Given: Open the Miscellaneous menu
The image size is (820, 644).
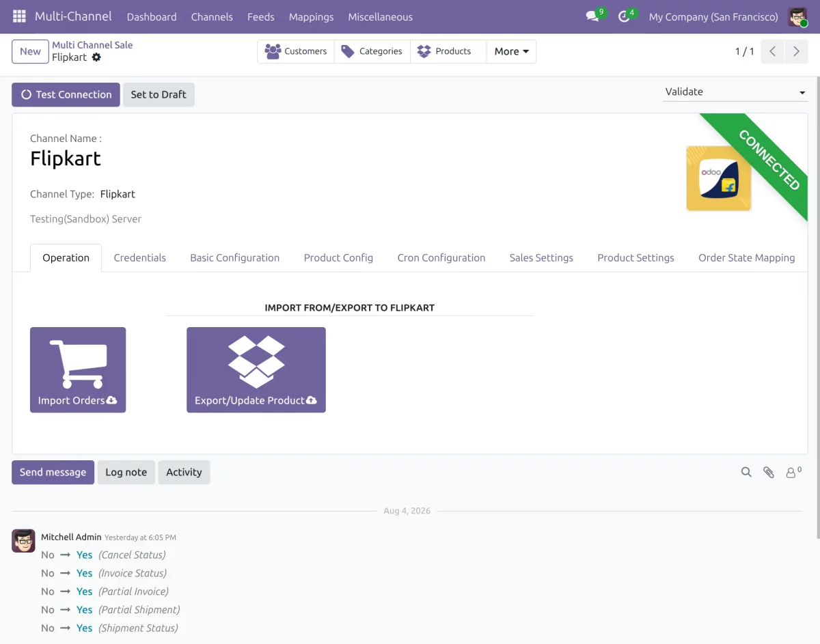Looking at the screenshot, I should 381,16.
